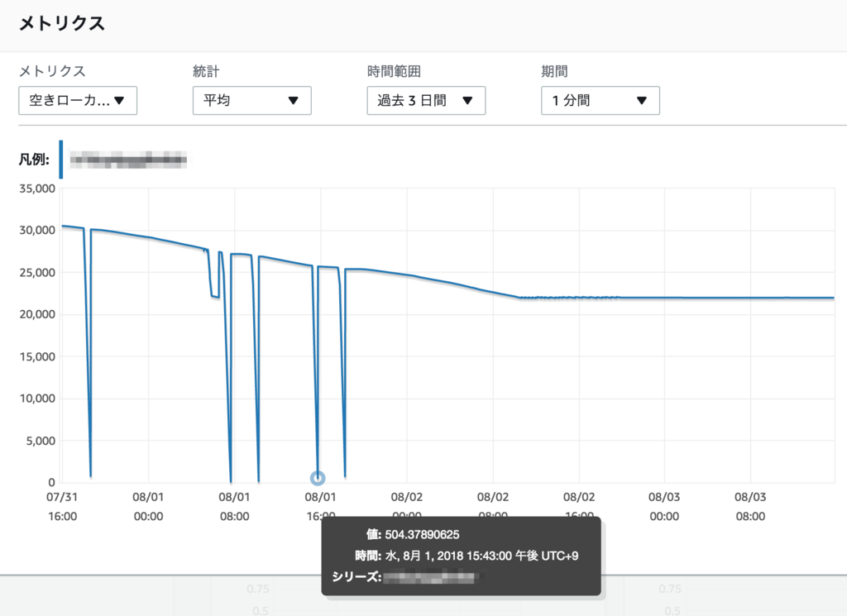Click the 07/31 16:00 x-axis label
847x616 pixels.
(62, 506)
